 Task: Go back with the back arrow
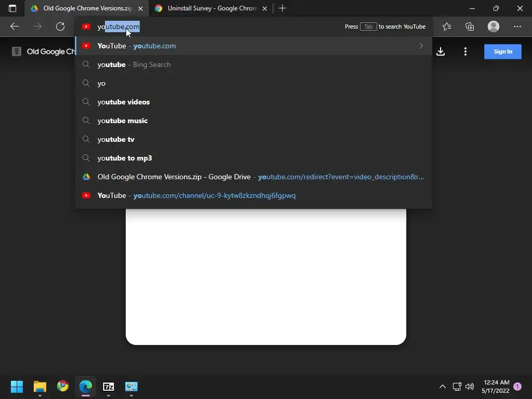click(14, 26)
